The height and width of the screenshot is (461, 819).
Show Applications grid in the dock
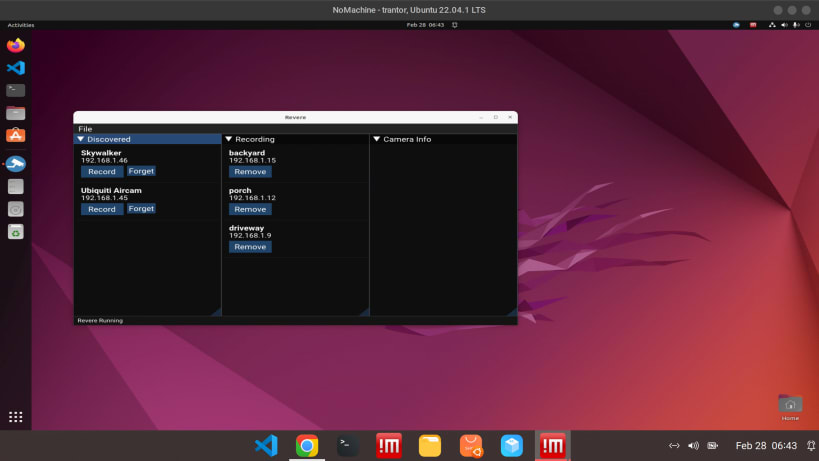pyautogui.click(x=16, y=417)
